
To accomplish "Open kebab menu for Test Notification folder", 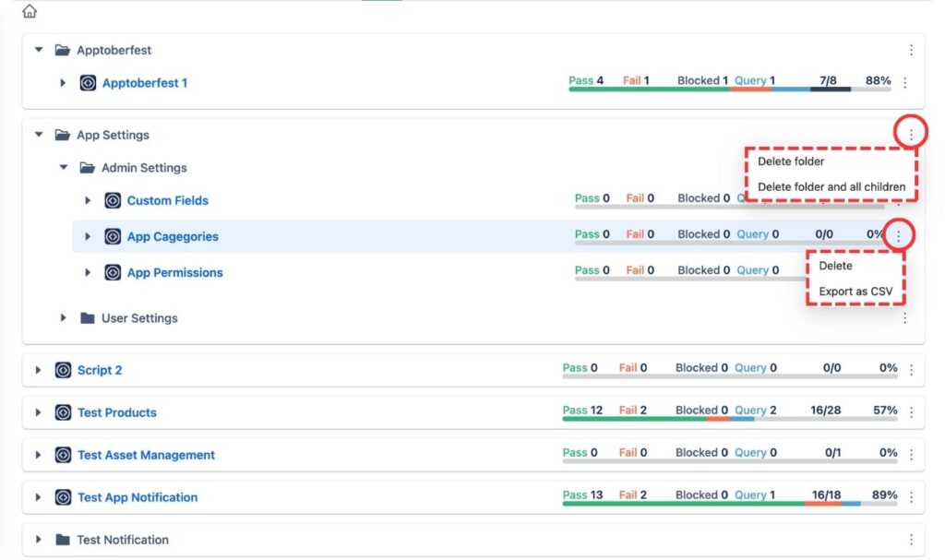I will [x=911, y=540].
